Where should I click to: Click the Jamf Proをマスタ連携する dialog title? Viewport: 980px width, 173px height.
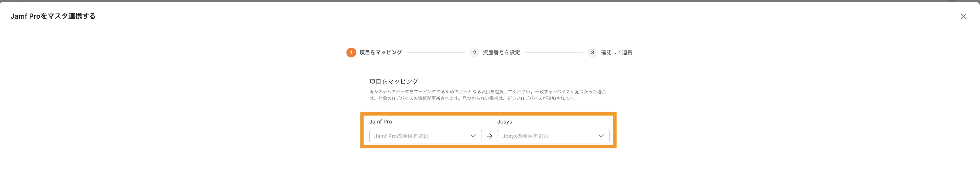click(53, 16)
